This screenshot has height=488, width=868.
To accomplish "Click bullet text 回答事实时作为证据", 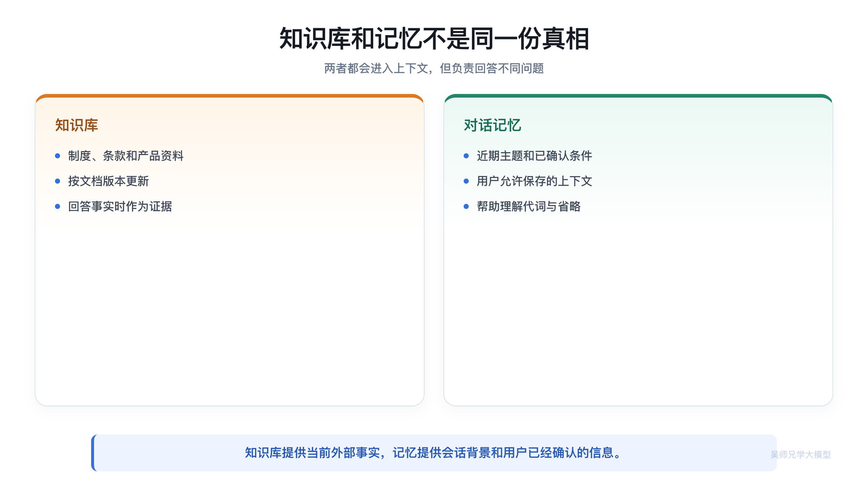I will [x=120, y=206].
